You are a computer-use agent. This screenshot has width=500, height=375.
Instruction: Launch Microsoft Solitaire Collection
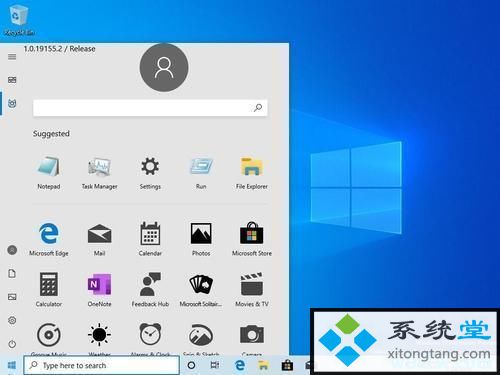point(201,289)
